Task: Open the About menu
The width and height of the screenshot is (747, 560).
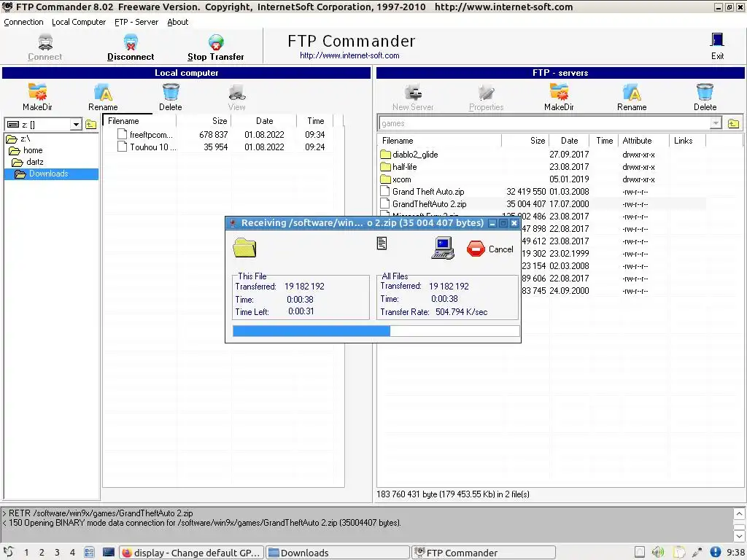Action: pos(178,22)
